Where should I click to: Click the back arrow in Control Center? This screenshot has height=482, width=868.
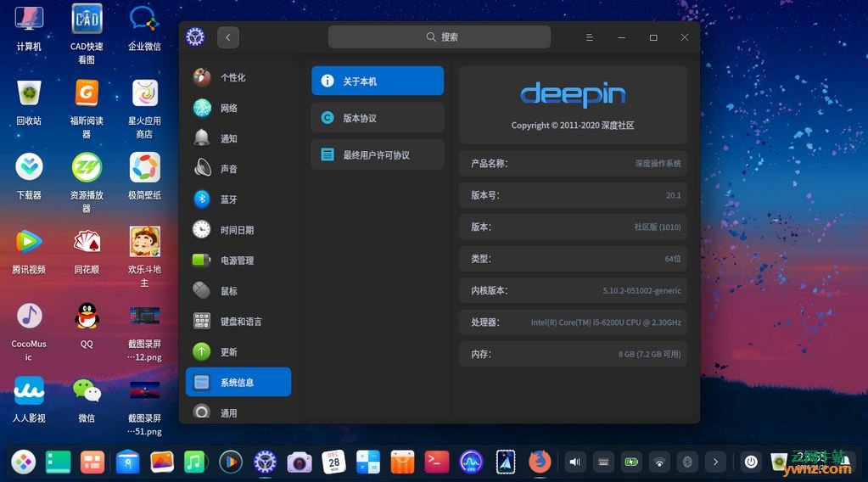pyautogui.click(x=228, y=37)
